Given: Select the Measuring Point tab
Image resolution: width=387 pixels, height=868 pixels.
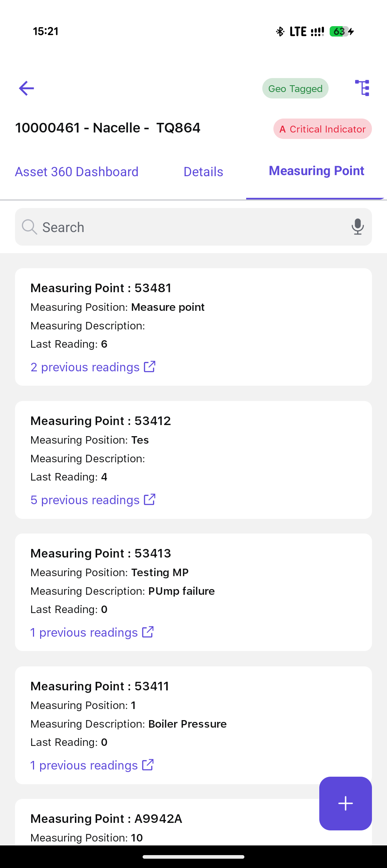Looking at the screenshot, I should pos(316,171).
